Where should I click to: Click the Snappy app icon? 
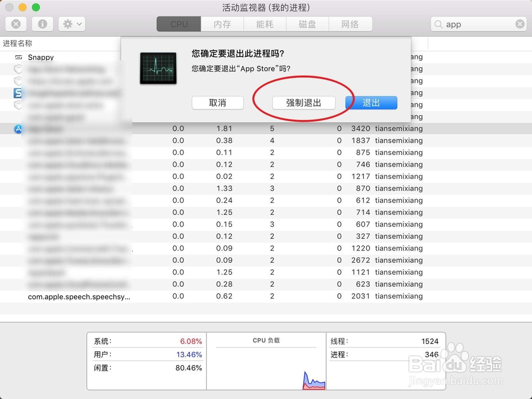(x=18, y=57)
